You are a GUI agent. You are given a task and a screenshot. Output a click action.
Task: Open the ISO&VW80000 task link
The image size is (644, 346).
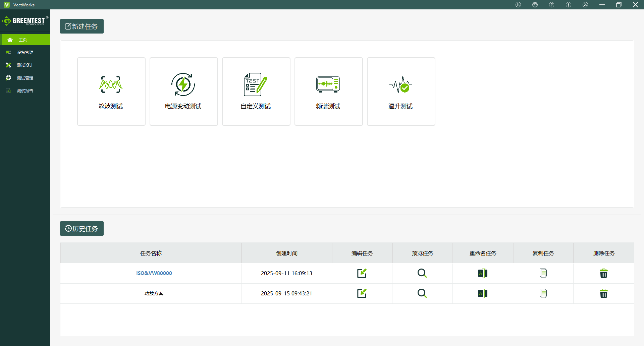coord(154,273)
